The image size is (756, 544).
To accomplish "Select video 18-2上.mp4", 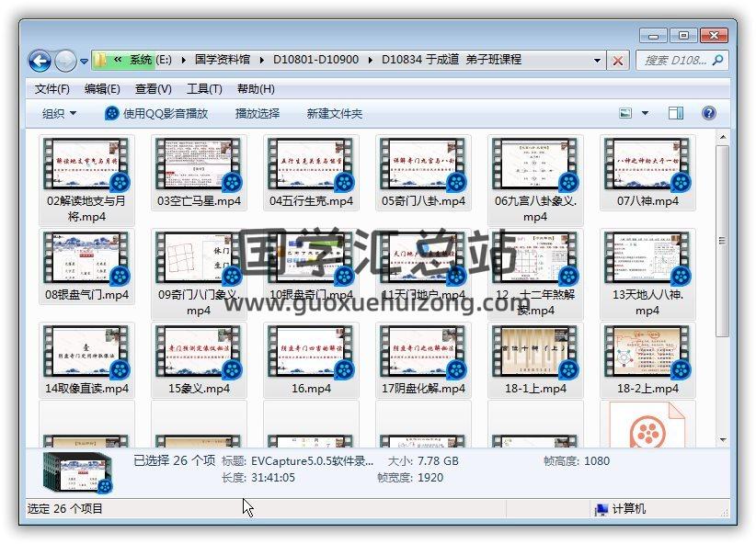I will pos(647,360).
